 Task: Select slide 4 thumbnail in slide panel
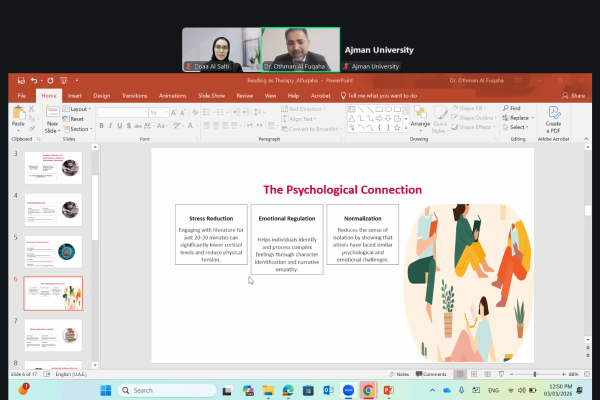pyautogui.click(x=52, y=209)
